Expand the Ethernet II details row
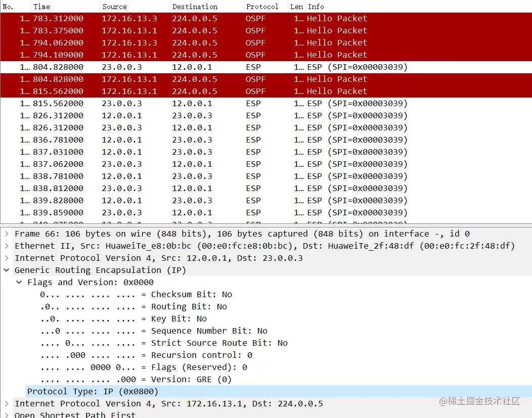This screenshot has width=532, height=418. [x=7, y=246]
